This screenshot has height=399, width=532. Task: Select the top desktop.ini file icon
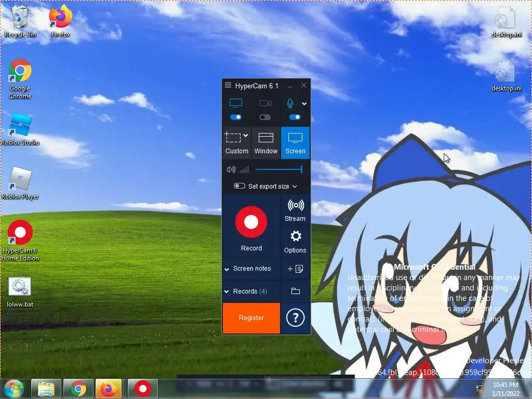(x=507, y=21)
